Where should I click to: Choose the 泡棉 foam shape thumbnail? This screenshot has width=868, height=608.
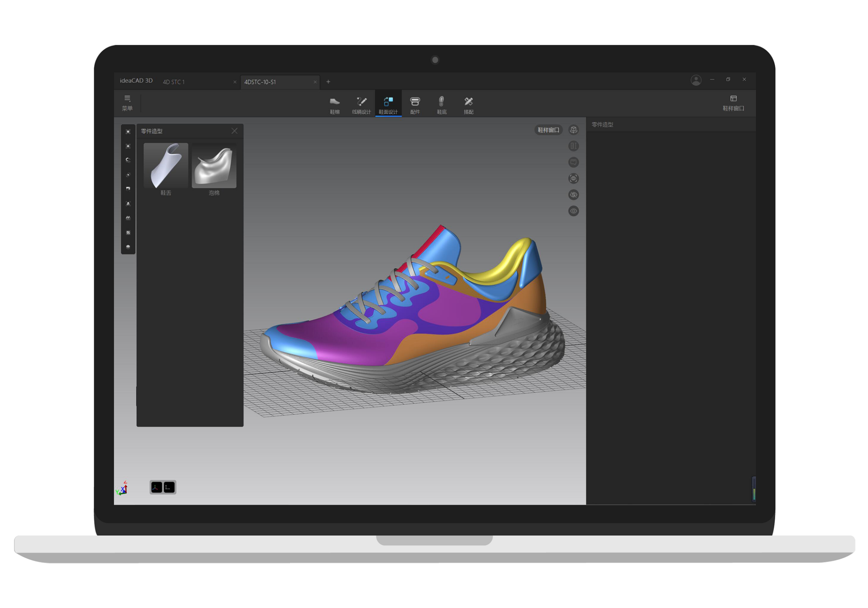pyautogui.click(x=214, y=165)
